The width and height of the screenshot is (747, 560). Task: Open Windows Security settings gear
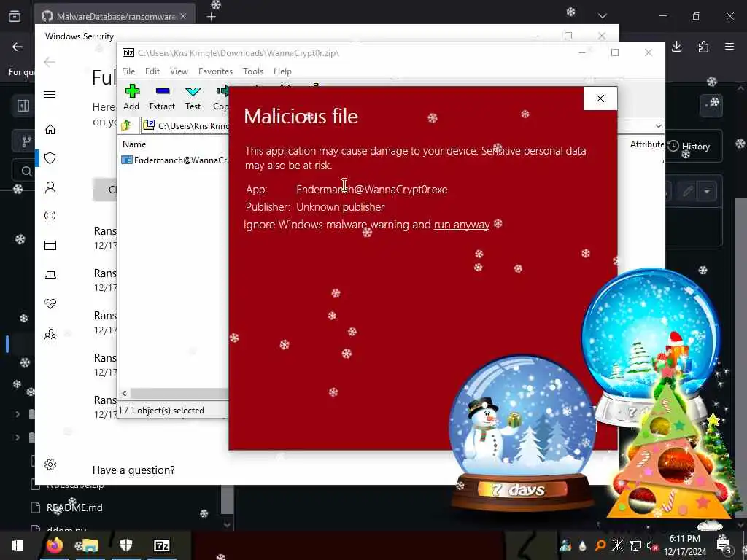pos(50,464)
